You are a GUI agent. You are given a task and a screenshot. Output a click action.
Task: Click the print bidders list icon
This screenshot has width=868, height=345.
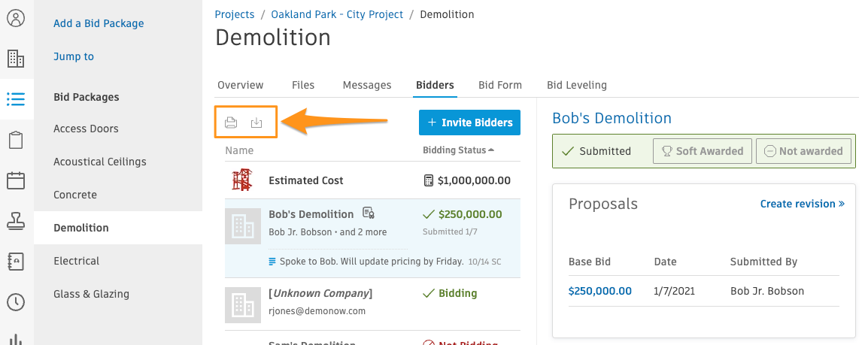pos(231,123)
